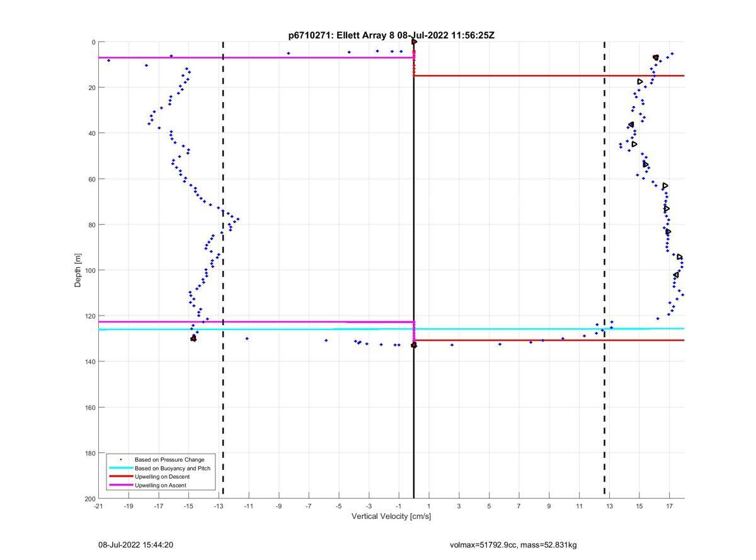
Task: Click the cyan line sample in the legend
Action: [x=120, y=468]
